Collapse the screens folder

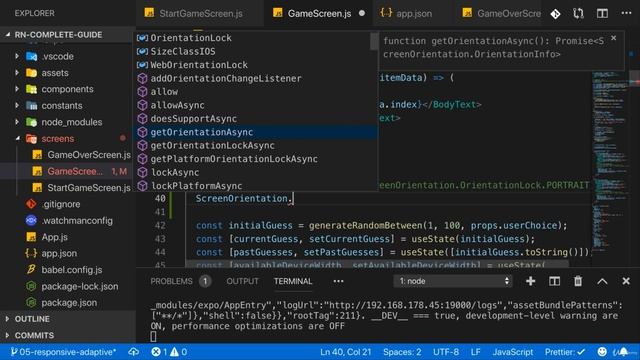pyautogui.click(x=68, y=138)
